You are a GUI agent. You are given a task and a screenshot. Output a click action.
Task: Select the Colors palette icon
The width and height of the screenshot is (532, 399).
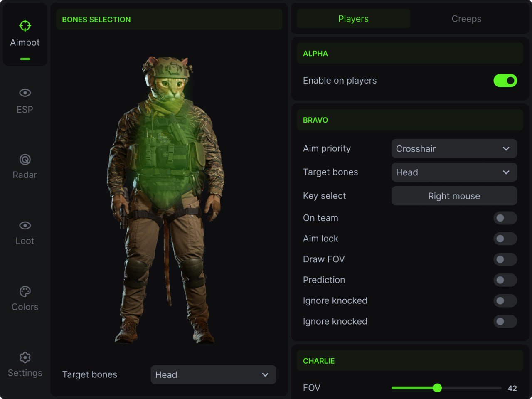pos(25,291)
